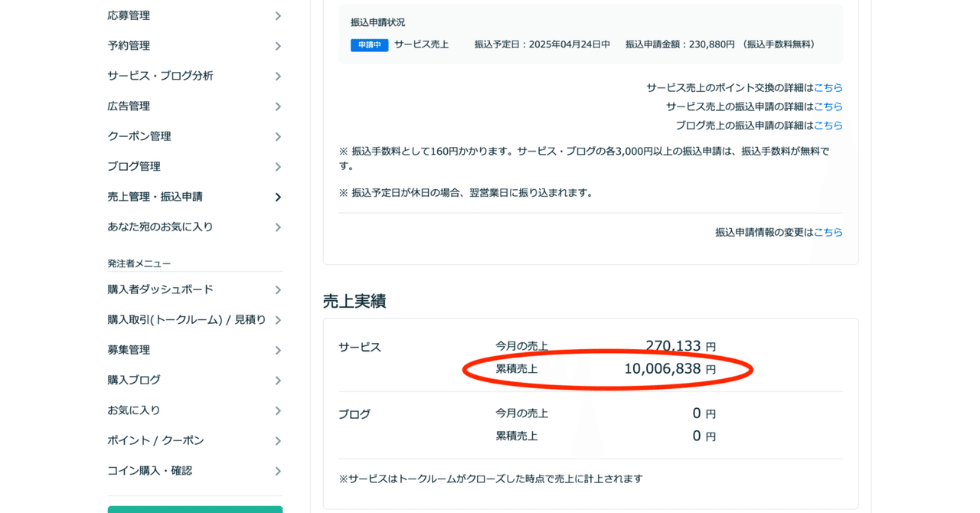
Task: Click the arrow icon beside 予約管理
Action: tap(278, 46)
